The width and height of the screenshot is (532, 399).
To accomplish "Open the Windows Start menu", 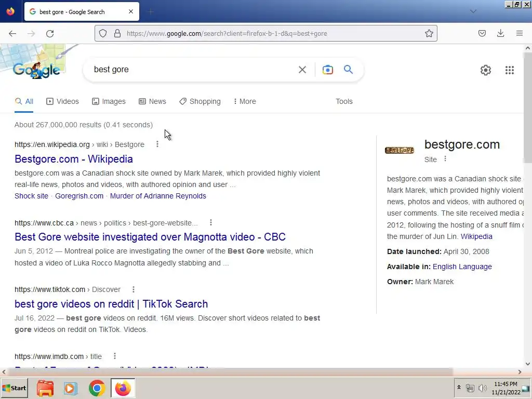I will coord(14,388).
